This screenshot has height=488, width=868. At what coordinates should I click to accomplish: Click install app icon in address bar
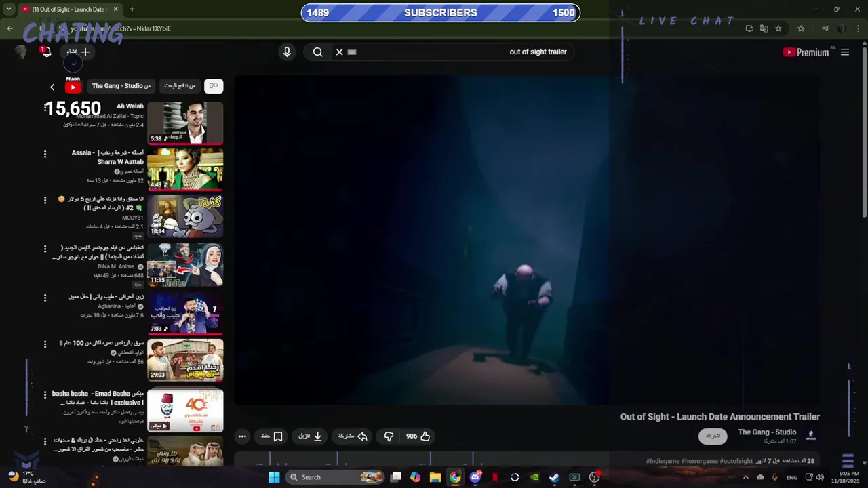pos(749,28)
